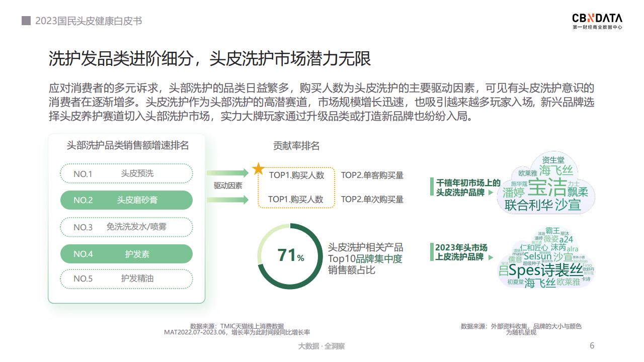Click the brand name 仁和匠心
The width and height of the screenshot is (644, 362).
pos(534,247)
